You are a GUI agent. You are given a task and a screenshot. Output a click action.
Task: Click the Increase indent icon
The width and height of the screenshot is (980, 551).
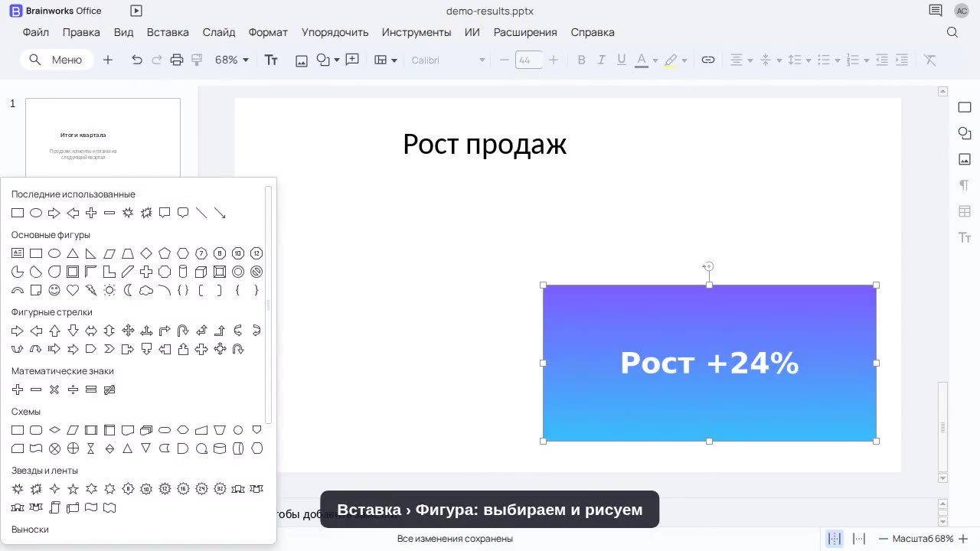902,60
